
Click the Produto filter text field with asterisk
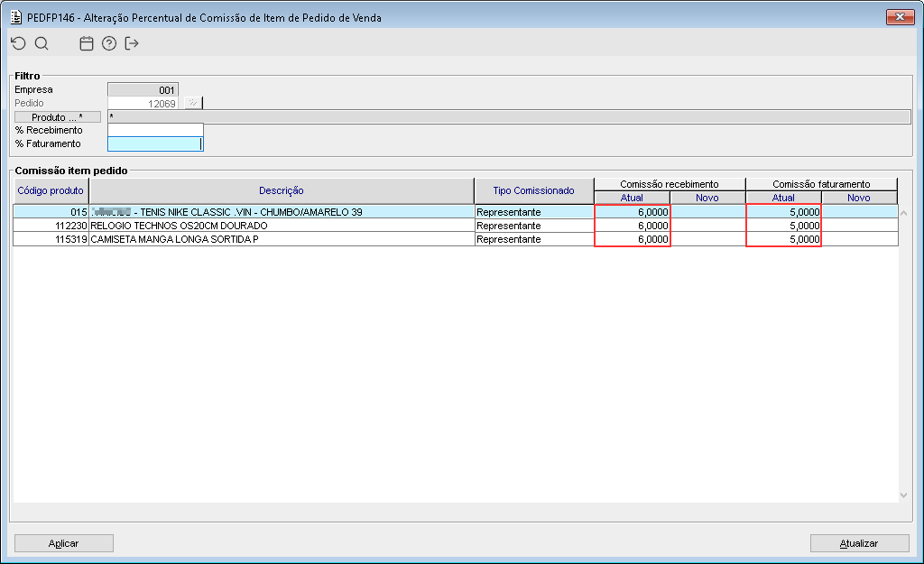click(x=509, y=116)
